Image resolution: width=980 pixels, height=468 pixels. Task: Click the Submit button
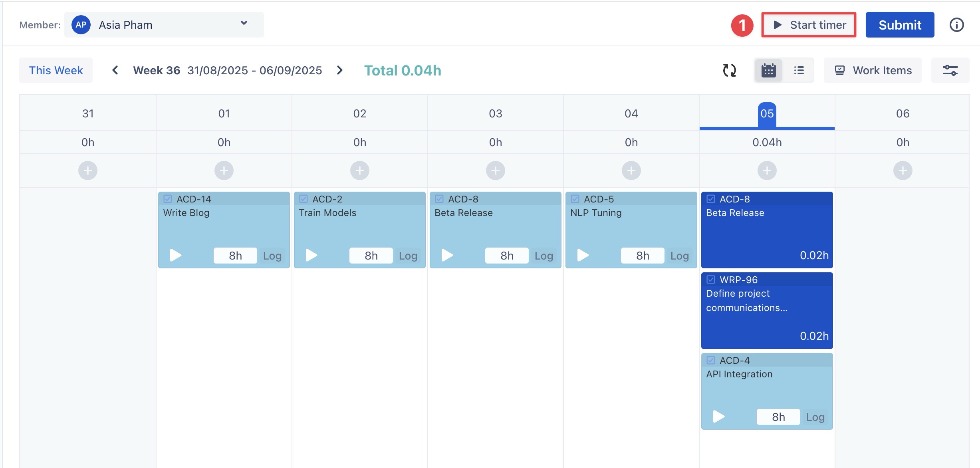click(900, 25)
